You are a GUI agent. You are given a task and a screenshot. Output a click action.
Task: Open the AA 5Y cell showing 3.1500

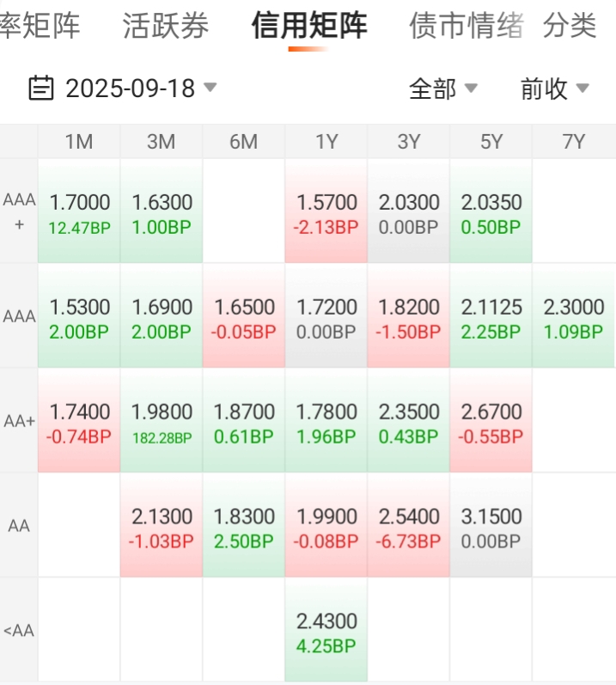tap(491, 525)
